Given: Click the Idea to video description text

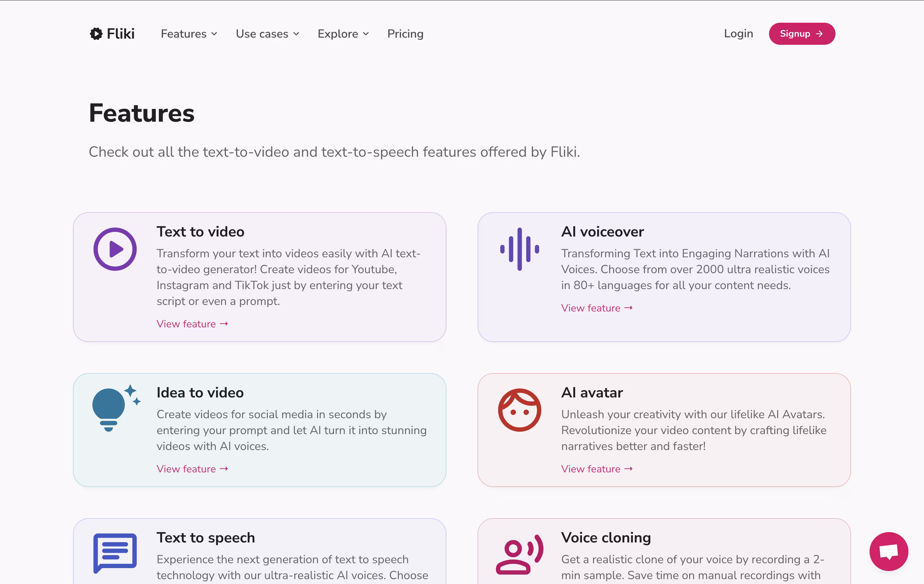Looking at the screenshot, I should [x=292, y=430].
